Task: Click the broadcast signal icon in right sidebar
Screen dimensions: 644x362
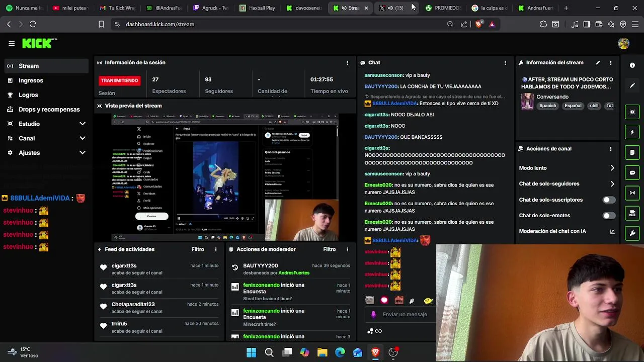Action: [x=632, y=193]
